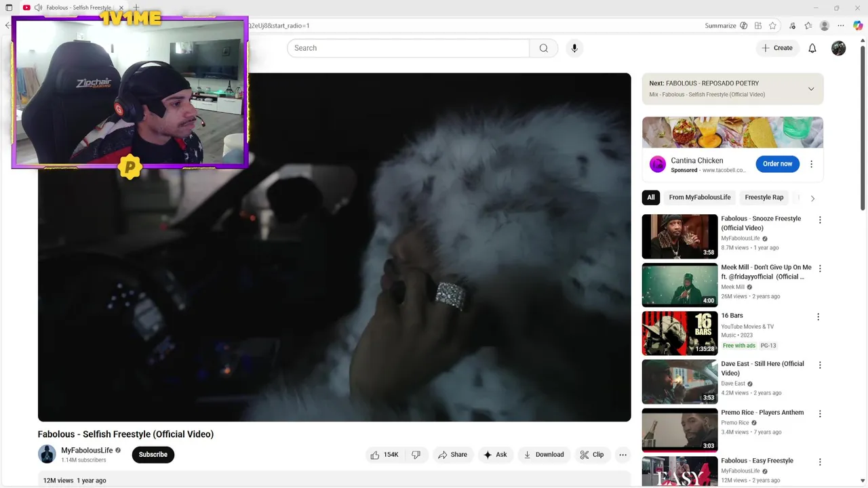Open the 16 Bars movie thumbnail
The image size is (868, 488).
pyautogui.click(x=679, y=333)
